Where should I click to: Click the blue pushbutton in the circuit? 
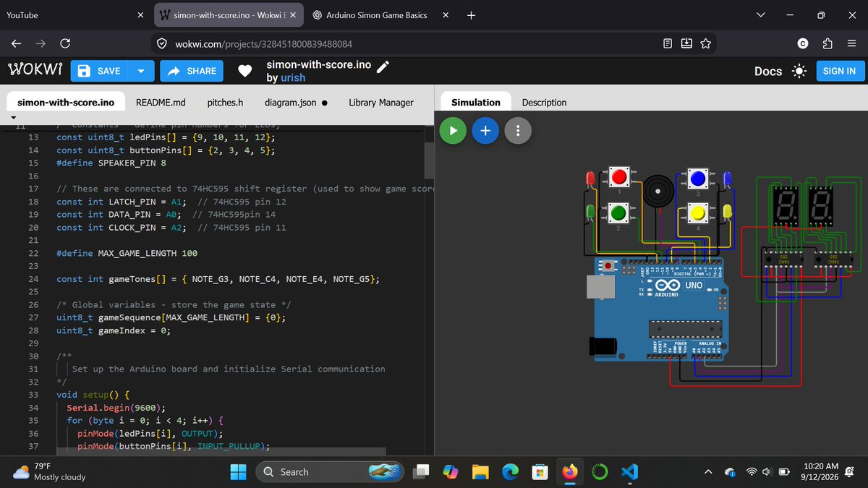(697, 178)
